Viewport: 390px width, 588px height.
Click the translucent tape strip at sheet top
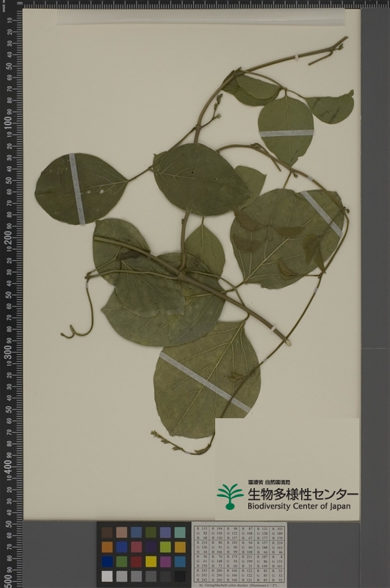[201, 17]
